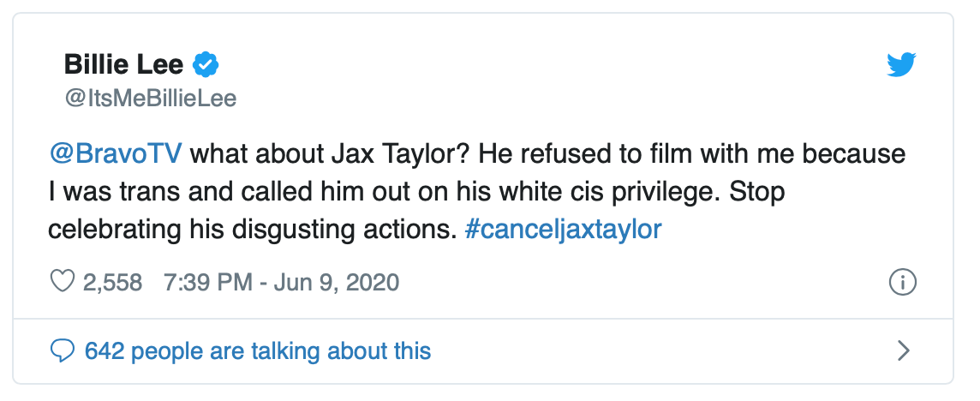Open the Twitter Ads info circle icon
Image resolution: width=980 pixels, height=401 pixels.
click(x=903, y=281)
